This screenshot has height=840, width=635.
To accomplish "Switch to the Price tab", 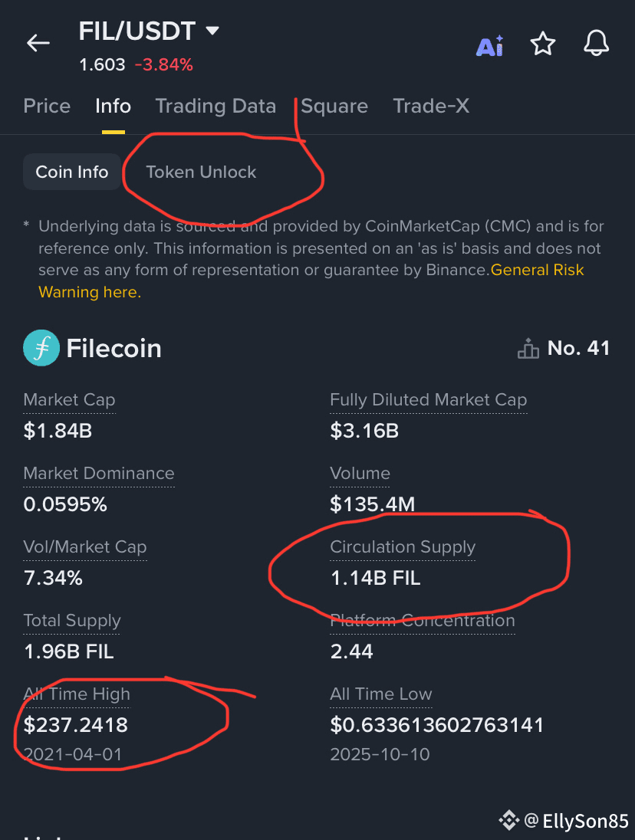I will pos(47,106).
